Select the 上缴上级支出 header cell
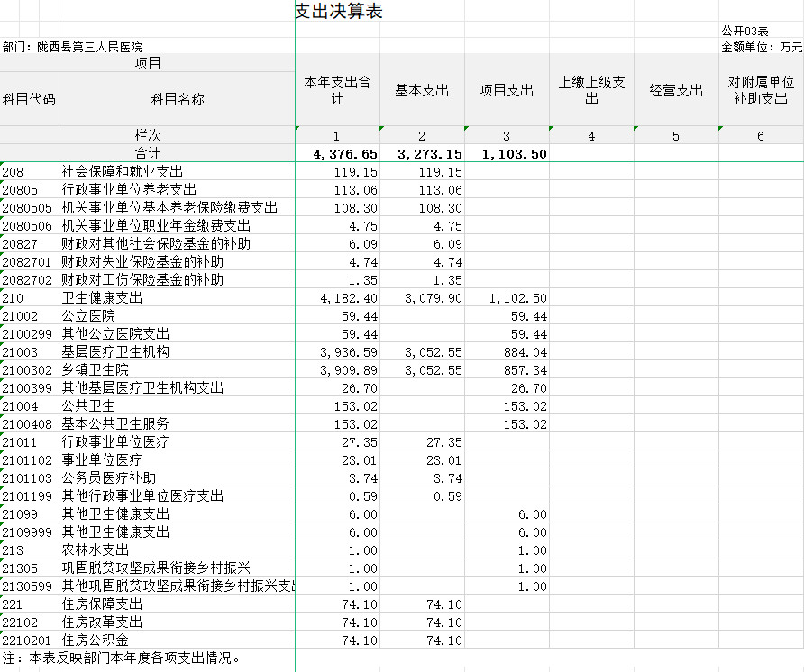Image resolution: width=804 pixels, height=672 pixels. coord(591,90)
